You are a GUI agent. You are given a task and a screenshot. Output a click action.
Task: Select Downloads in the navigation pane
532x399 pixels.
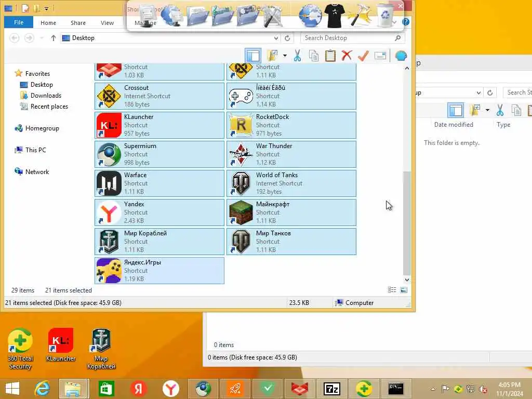pos(46,96)
